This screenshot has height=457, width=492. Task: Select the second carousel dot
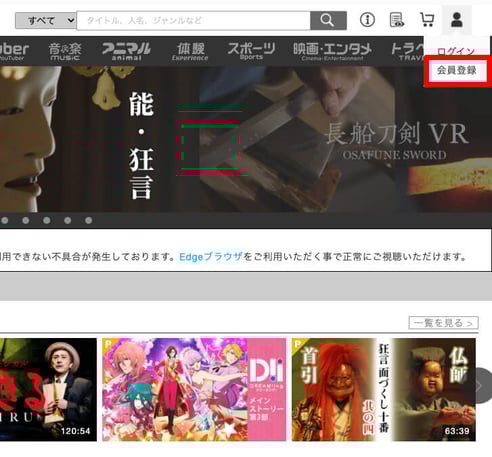(26, 220)
